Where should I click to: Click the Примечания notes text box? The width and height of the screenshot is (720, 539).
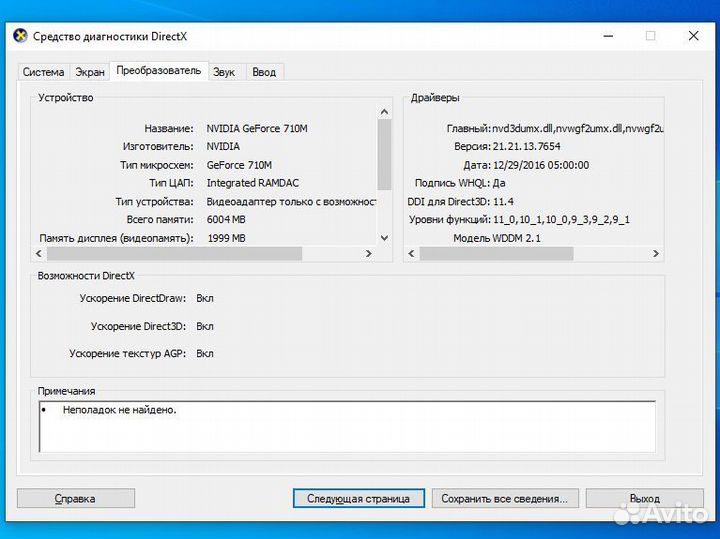[348, 427]
